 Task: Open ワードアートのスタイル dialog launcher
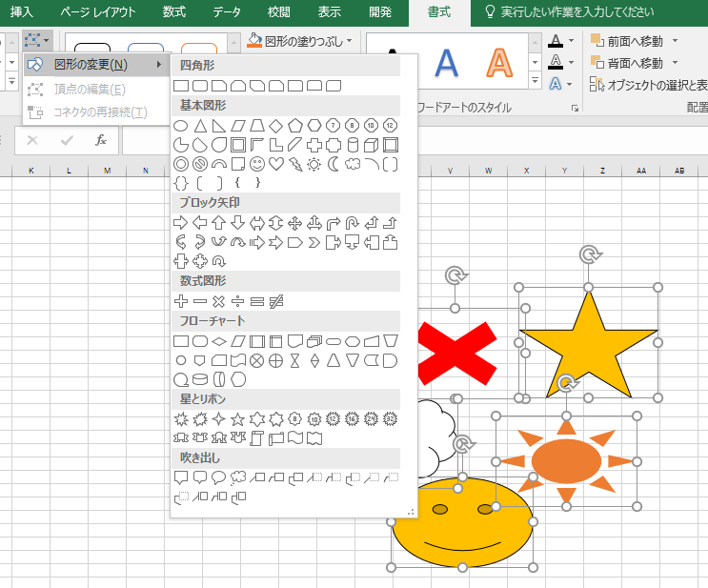[575, 108]
